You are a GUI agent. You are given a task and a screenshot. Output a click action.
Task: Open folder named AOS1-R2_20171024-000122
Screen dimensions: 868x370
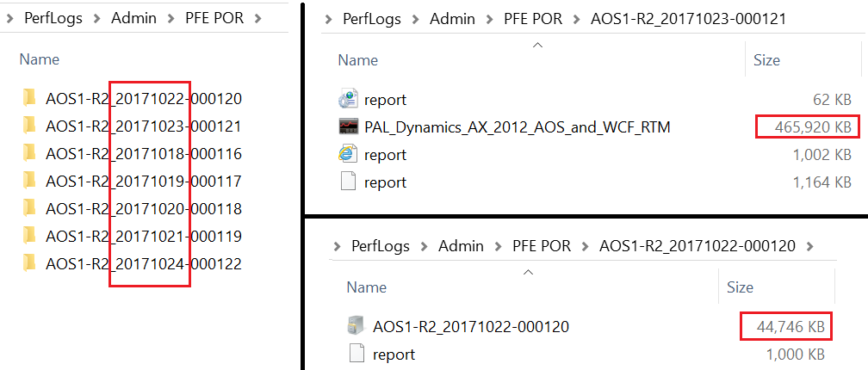click(143, 264)
